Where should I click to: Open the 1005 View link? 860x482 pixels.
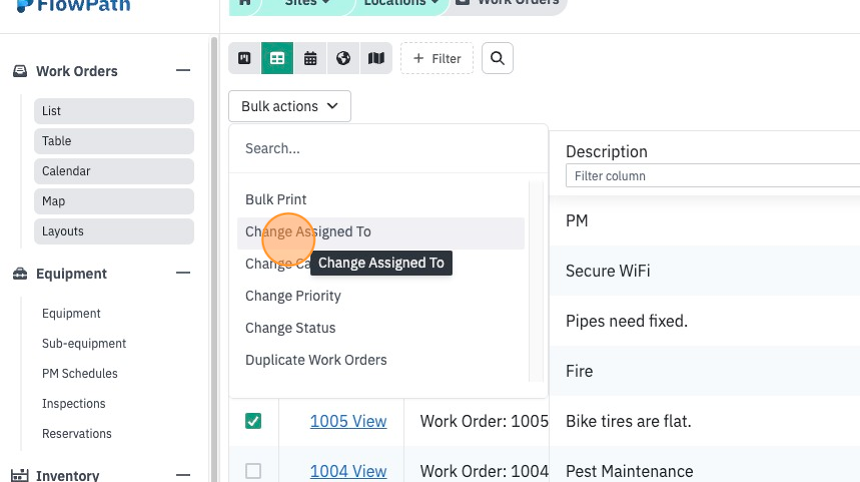pos(348,421)
